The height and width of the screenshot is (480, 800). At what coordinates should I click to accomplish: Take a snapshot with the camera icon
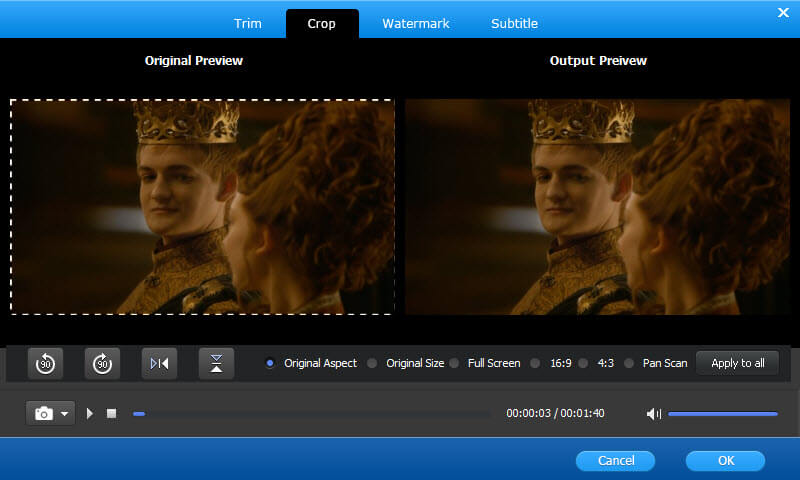coord(43,413)
